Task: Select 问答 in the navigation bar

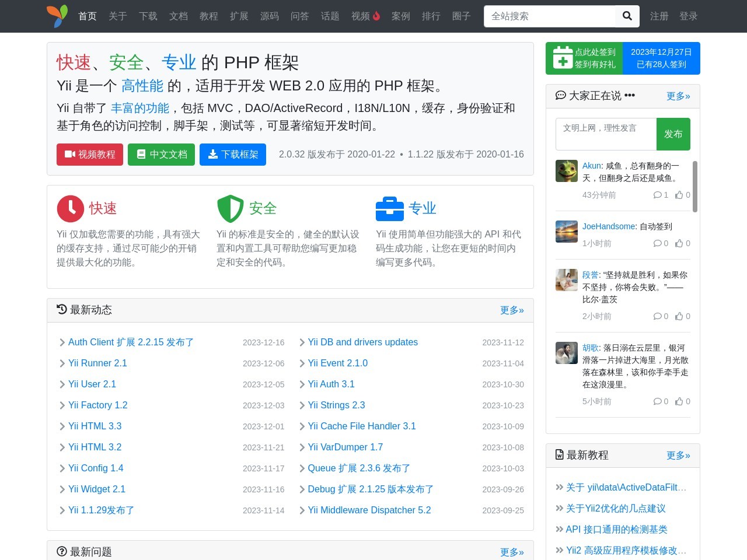Action: pyautogui.click(x=299, y=16)
